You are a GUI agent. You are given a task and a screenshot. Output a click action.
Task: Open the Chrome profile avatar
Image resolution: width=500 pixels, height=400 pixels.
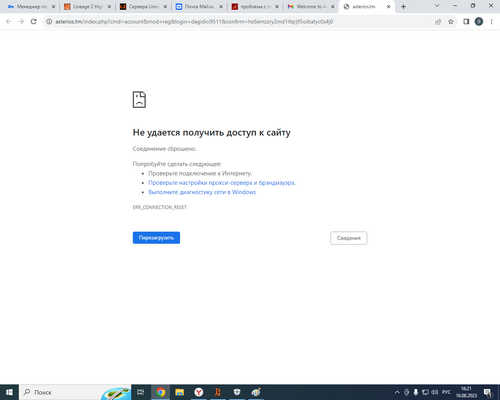479,22
